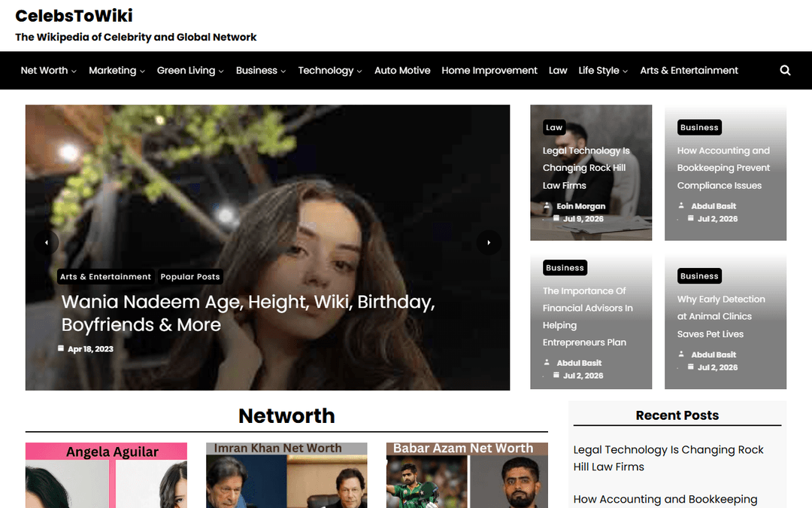Click the Recent Posts heading
Viewport: 812px width, 508px height.
point(677,415)
